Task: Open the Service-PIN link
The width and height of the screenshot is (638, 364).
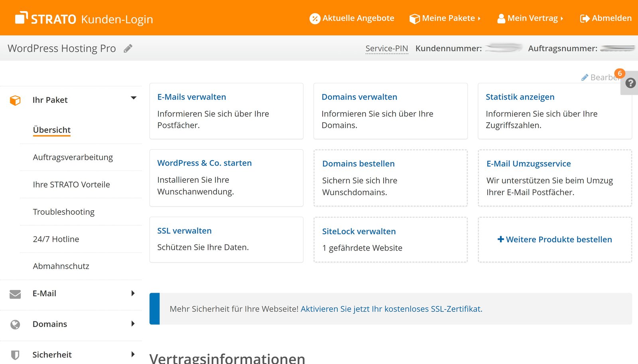Action: pyautogui.click(x=386, y=48)
